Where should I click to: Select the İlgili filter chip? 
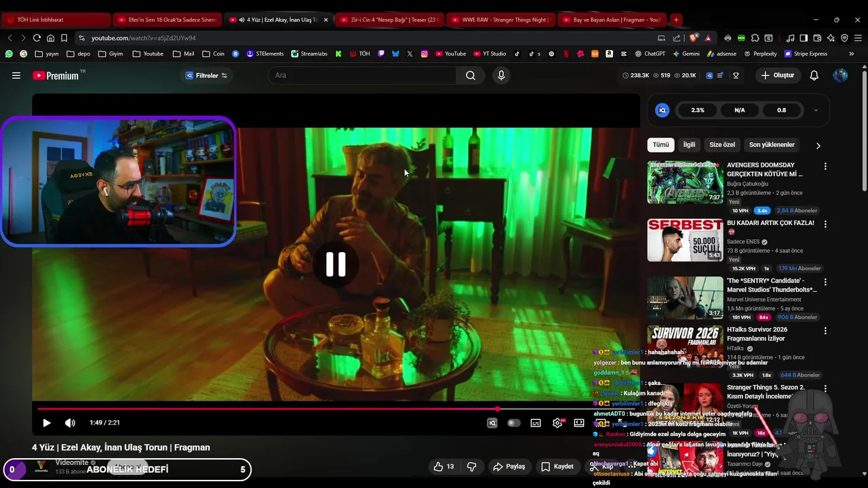pos(689,144)
